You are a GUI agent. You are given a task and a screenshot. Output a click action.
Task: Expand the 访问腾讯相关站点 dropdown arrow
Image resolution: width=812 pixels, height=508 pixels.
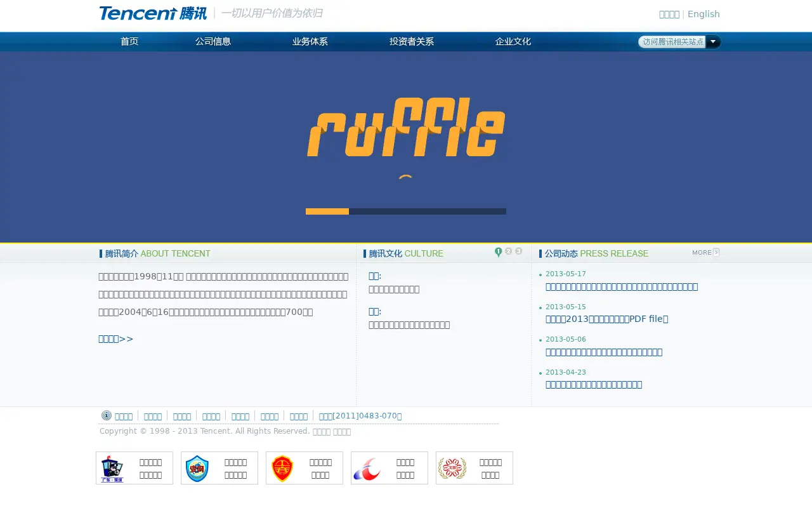[x=713, y=42]
